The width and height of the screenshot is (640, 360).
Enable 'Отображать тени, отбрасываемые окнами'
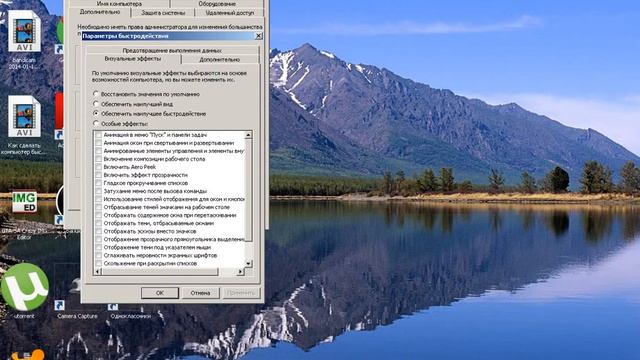click(98, 223)
